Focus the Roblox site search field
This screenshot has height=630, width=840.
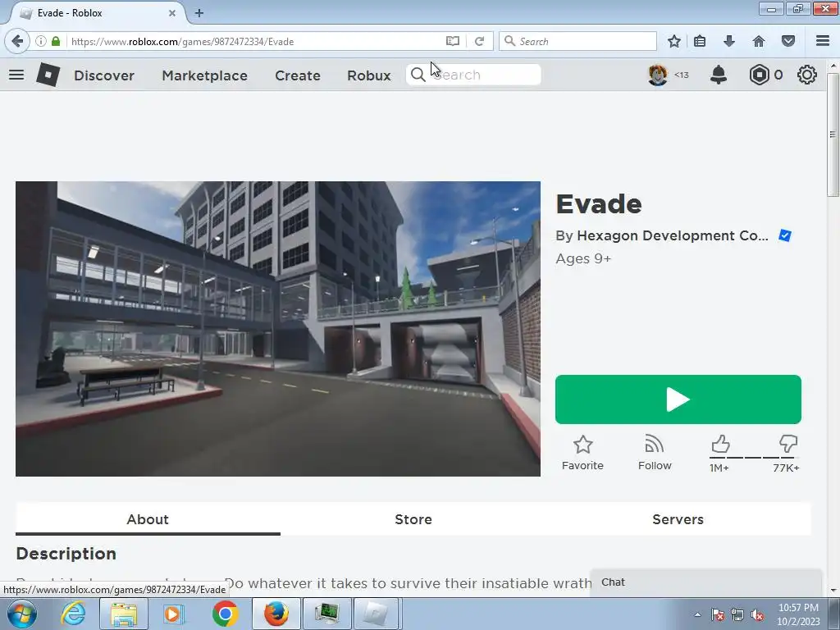click(473, 75)
